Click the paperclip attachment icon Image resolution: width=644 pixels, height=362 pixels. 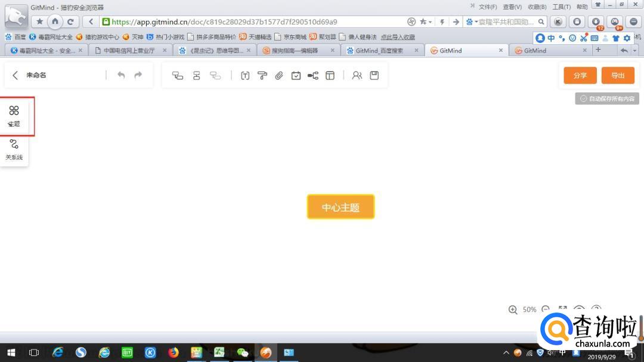pyautogui.click(x=279, y=76)
